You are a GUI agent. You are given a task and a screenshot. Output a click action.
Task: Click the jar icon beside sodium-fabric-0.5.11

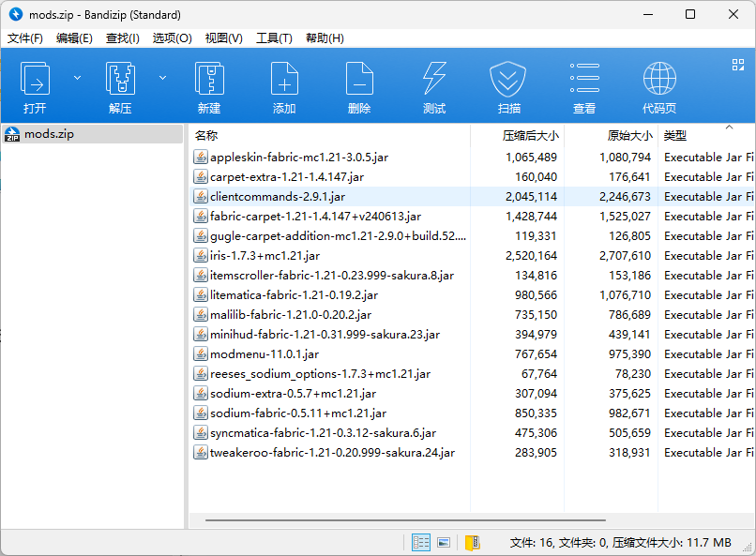pyautogui.click(x=200, y=413)
